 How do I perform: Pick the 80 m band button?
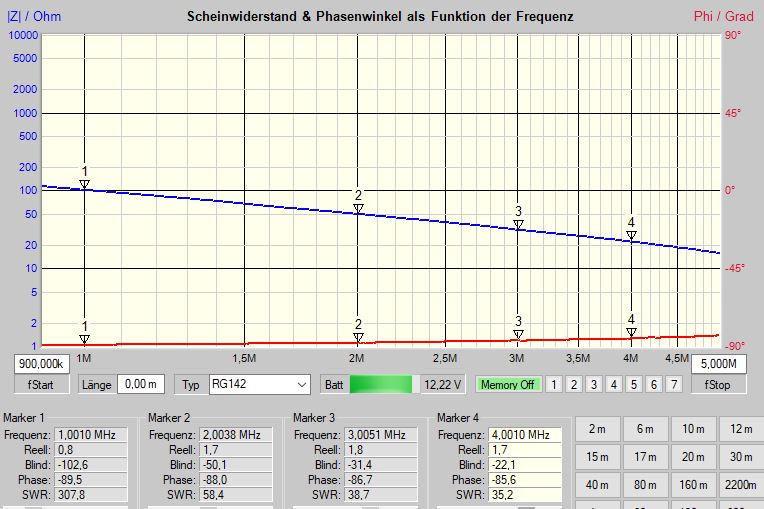point(646,486)
